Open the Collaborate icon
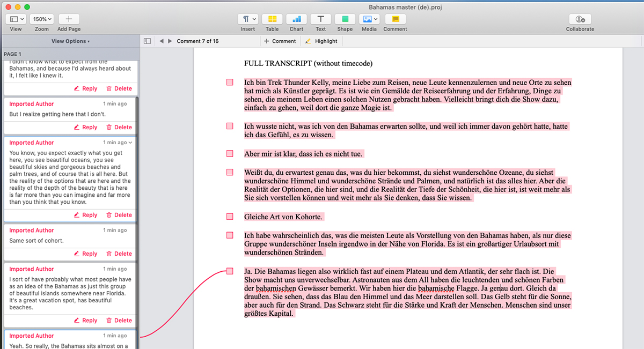 click(580, 19)
